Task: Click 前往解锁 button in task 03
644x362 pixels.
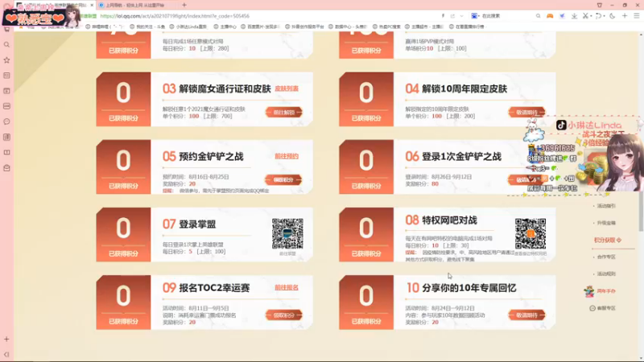Action: tap(284, 112)
